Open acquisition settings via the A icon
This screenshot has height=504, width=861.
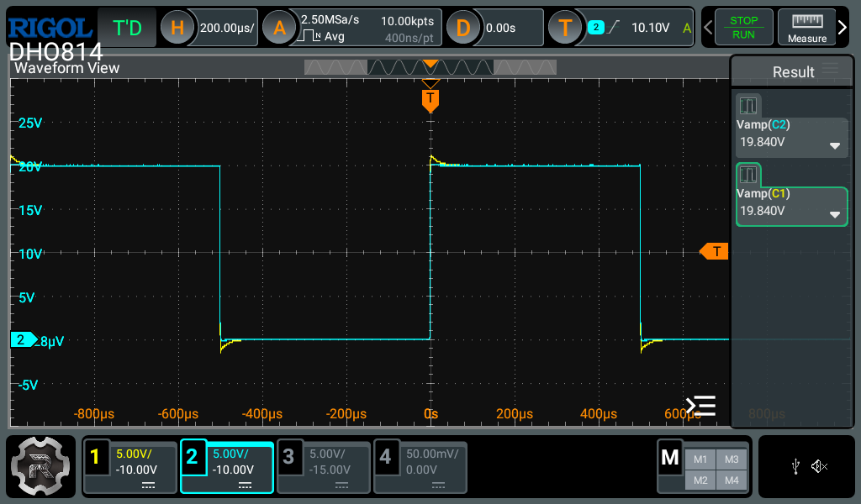(x=278, y=27)
